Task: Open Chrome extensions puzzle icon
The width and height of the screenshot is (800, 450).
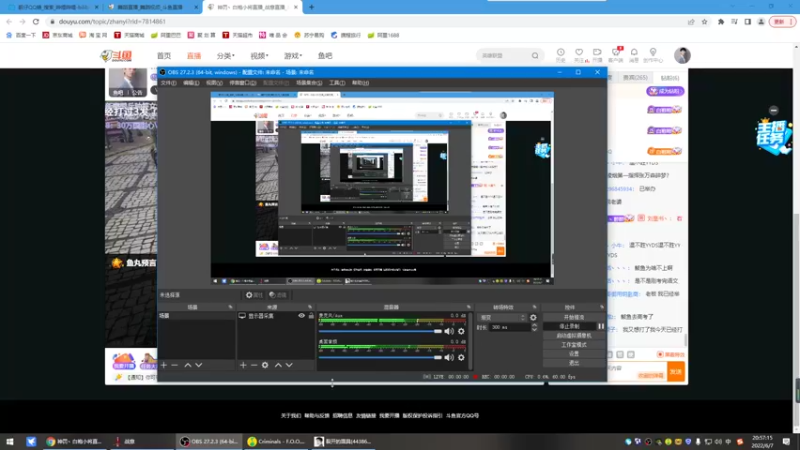Action: (720, 22)
